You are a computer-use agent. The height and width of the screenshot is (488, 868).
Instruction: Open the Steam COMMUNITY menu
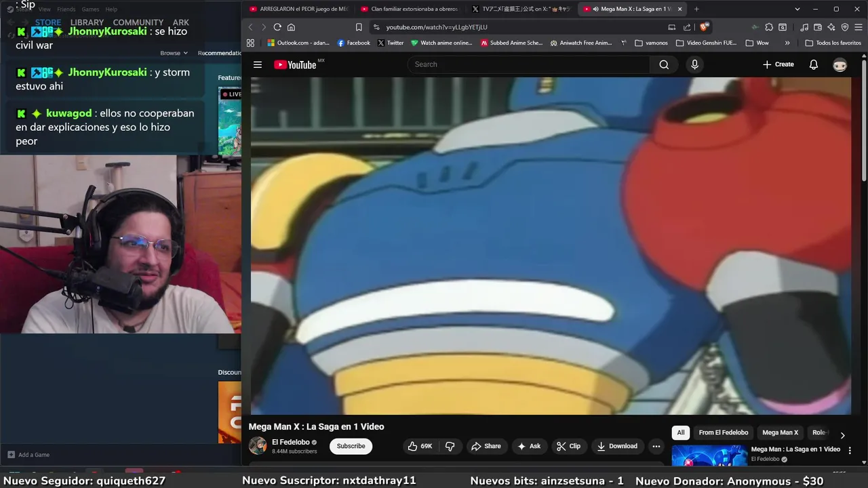(138, 22)
